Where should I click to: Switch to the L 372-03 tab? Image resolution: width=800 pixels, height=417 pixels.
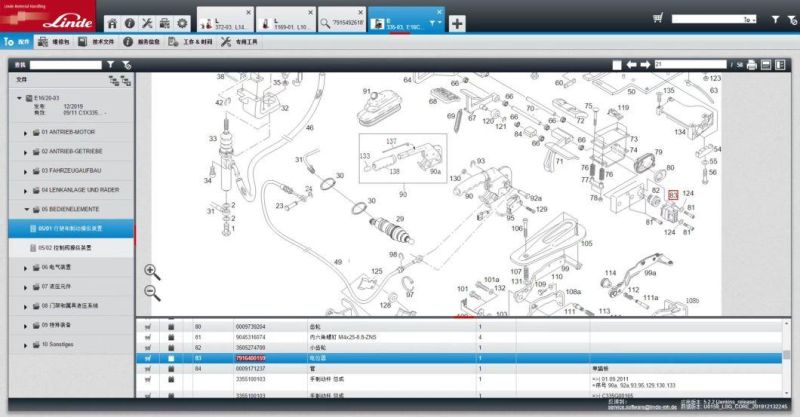click(x=225, y=20)
